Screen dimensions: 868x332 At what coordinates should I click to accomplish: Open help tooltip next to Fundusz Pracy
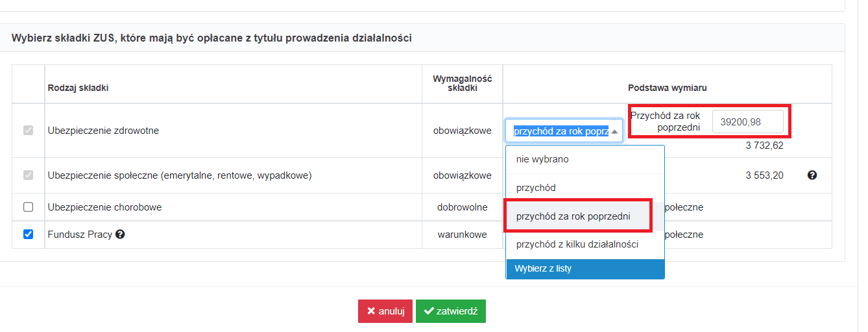(x=120, y=235)
